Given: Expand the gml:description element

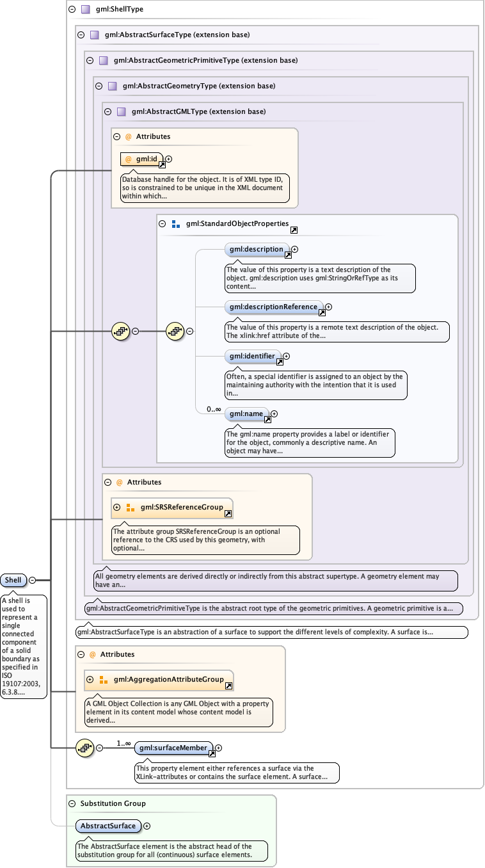Looking at the screenshot, I should (x=295, y=249).
